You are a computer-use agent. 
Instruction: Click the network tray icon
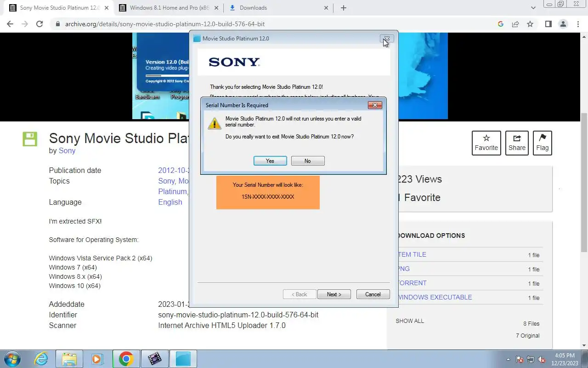(531, 359)
